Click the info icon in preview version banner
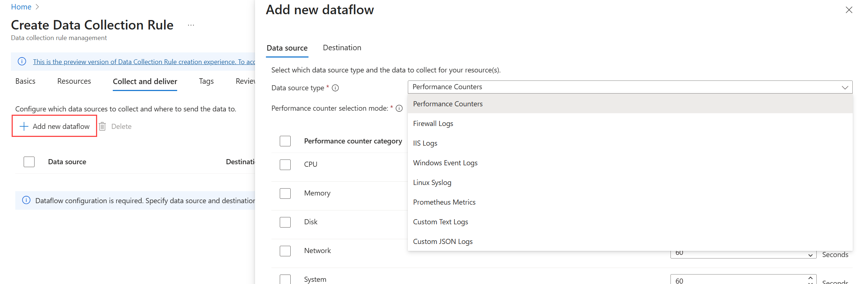 click(22, 62)
